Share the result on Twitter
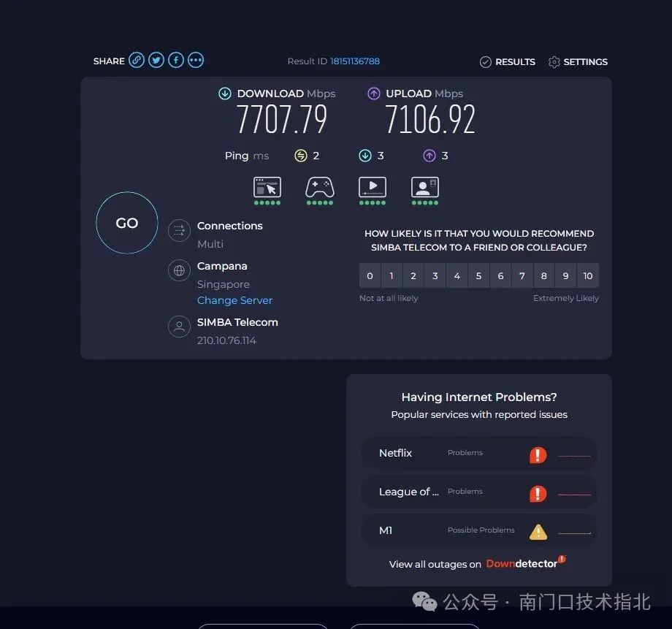The height and width of the screenshot is (629, 672). [156, 60]
